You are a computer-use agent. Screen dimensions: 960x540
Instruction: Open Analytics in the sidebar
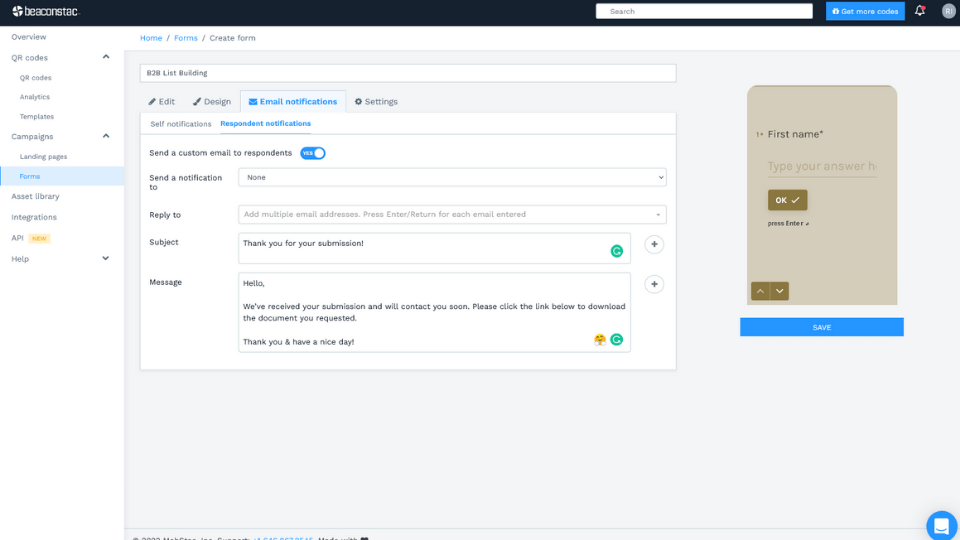tap(35, 97)
